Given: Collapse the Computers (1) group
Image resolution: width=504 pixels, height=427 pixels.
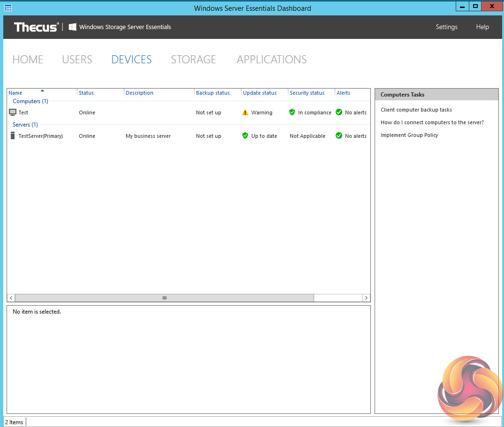Looking at the screenshot, I should click(x=30, y=101).
